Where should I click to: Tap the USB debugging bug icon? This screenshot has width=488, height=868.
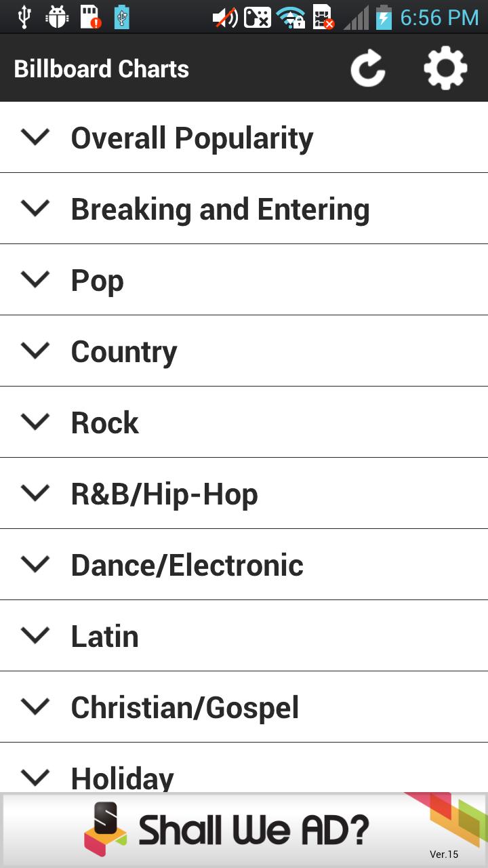[58, 17]
